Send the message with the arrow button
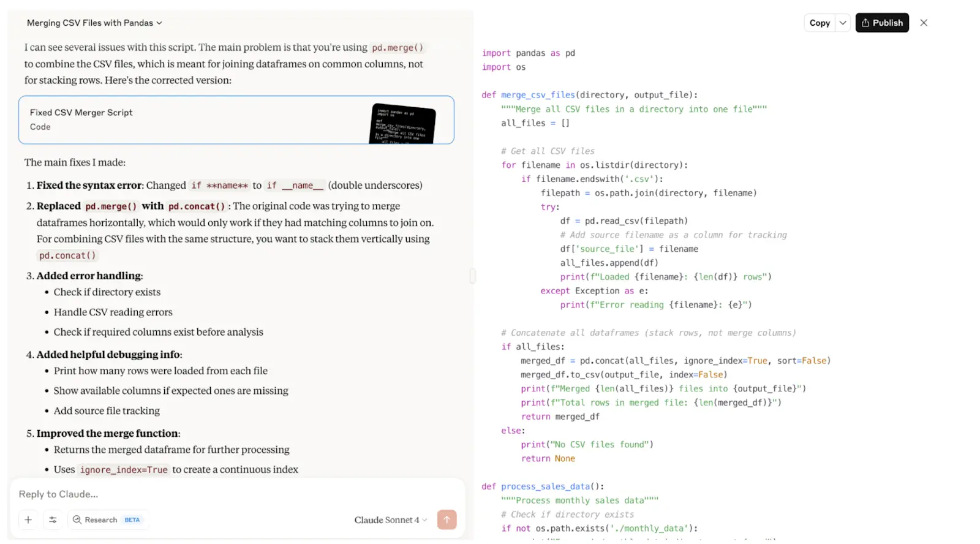 click(x=447, y=519)
